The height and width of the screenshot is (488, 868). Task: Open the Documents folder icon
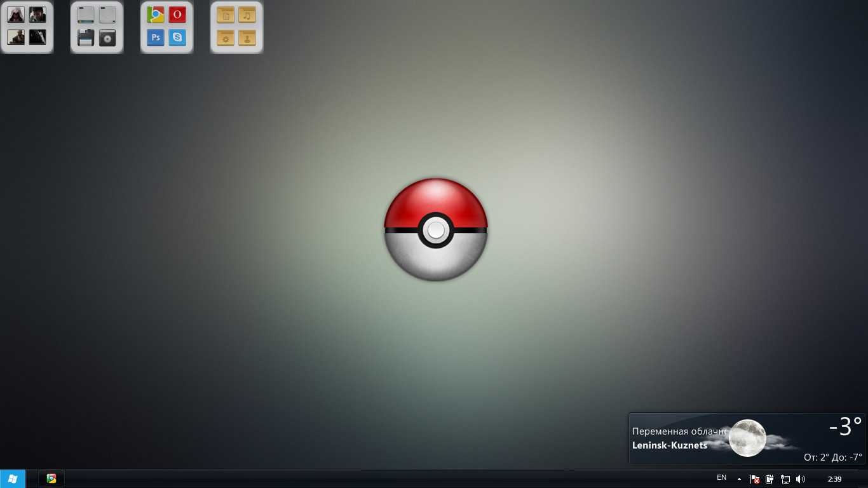226,15
